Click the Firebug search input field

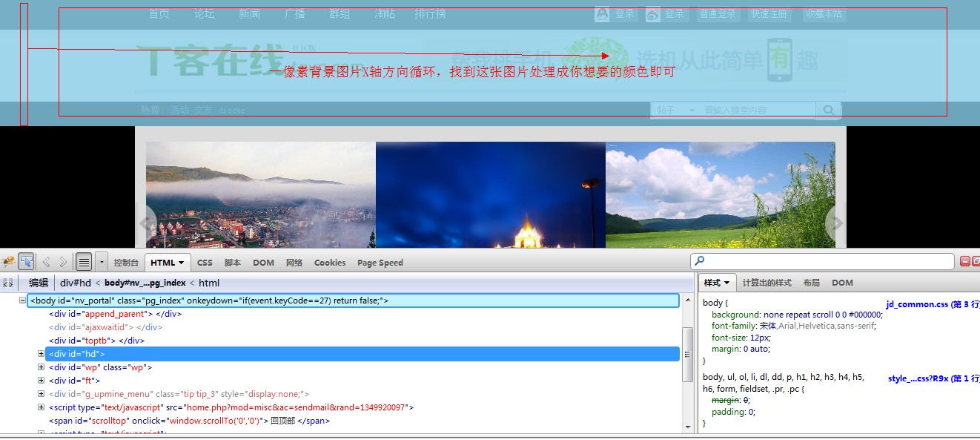(822, 261)
